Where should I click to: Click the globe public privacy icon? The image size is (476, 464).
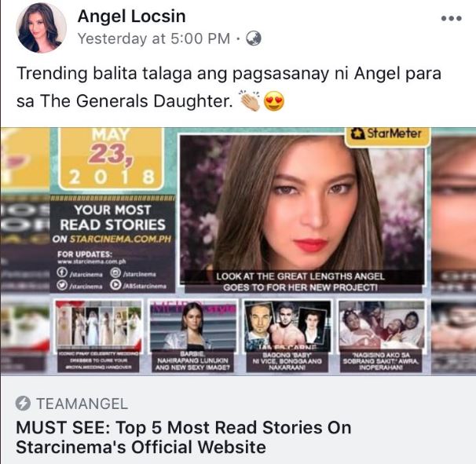click(x=254, y=38)
